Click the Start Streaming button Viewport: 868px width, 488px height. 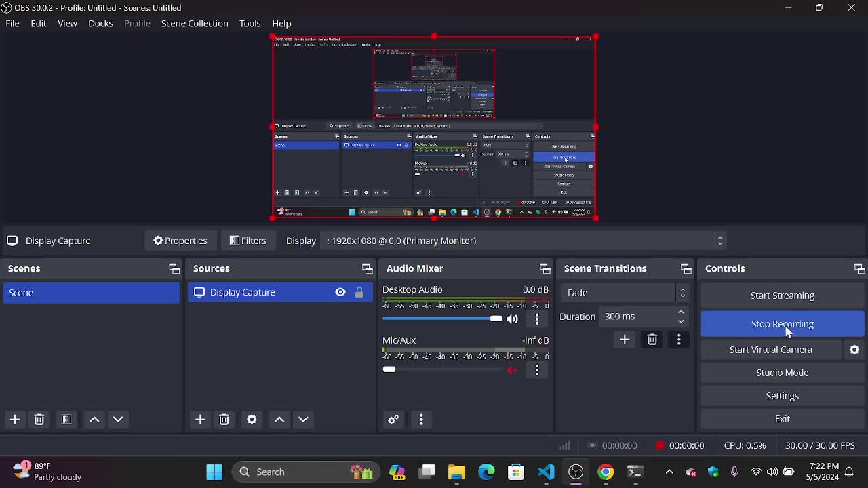coord(782,296)
